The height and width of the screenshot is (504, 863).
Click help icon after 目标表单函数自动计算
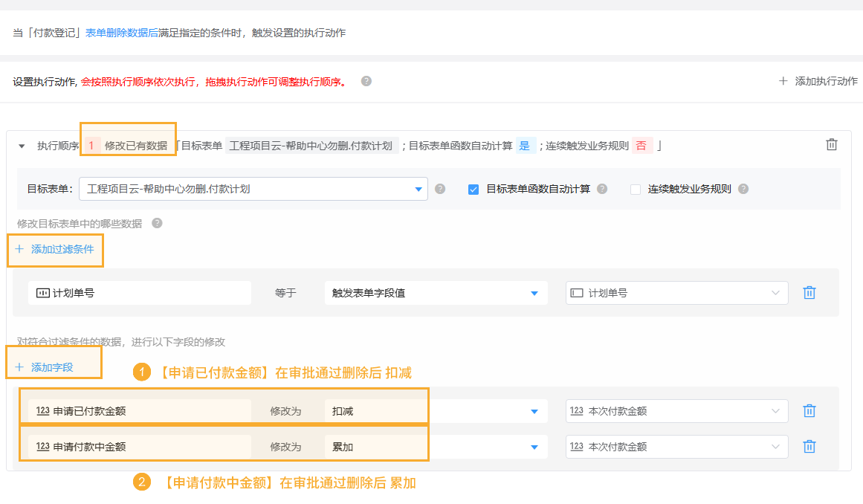click(602, 189)
